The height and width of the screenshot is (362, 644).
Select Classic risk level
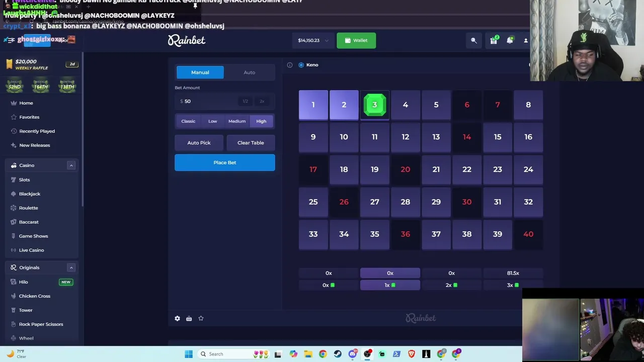188,121
